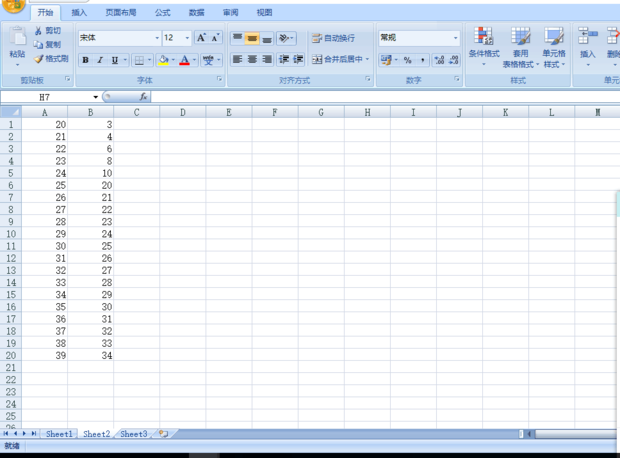Open Conditional Formatting (条件格式)

click(484, 44)
